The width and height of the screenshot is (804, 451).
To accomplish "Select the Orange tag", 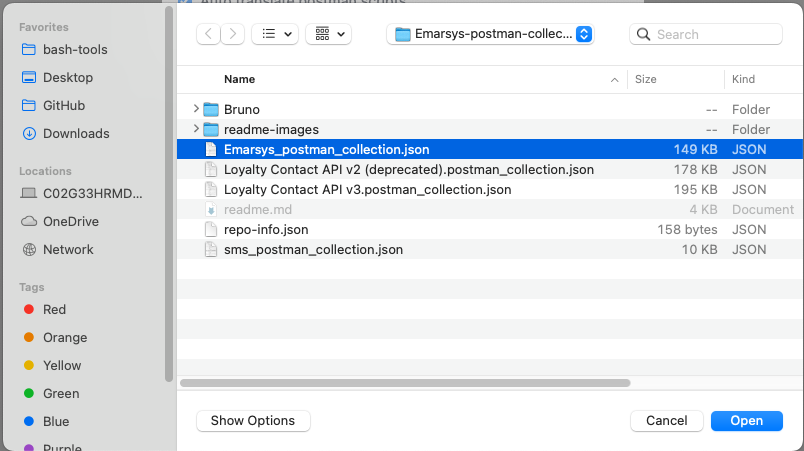I will click(x=65, y=338).
